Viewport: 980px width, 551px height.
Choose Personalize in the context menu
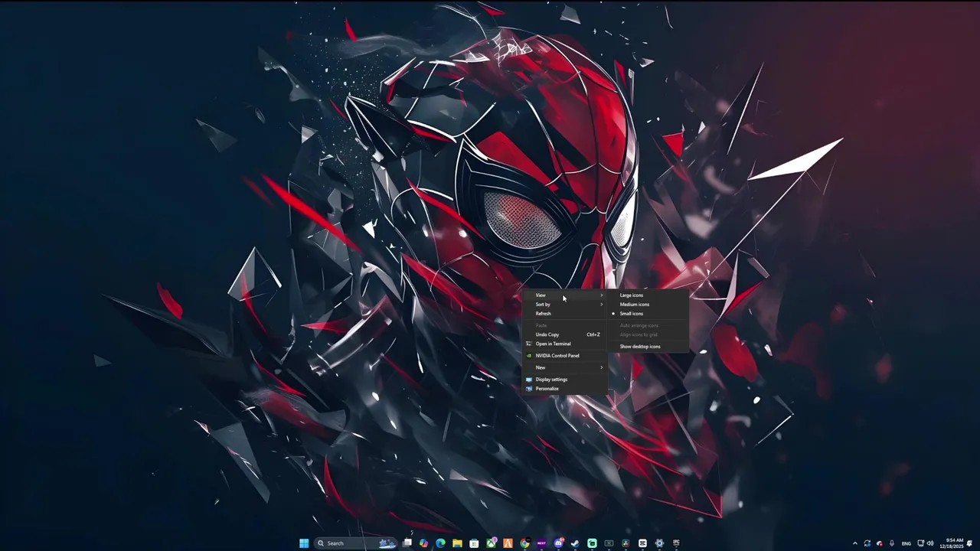click(x=567, y=389)
